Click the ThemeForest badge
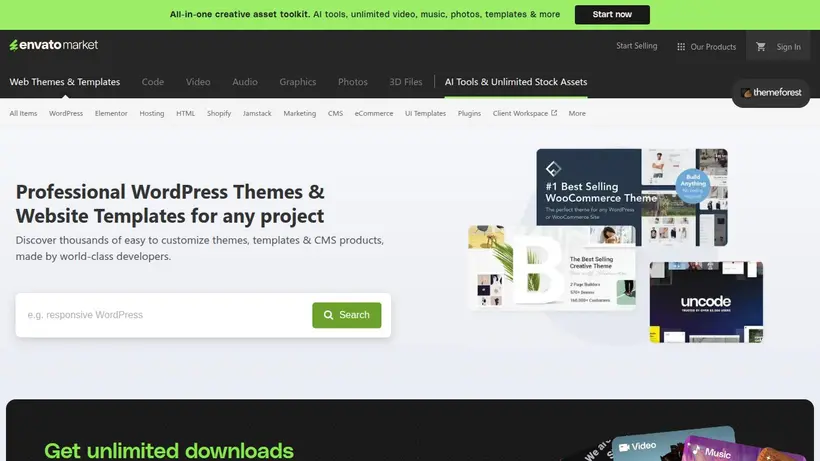The image size is (820, 461). [771, 93]
